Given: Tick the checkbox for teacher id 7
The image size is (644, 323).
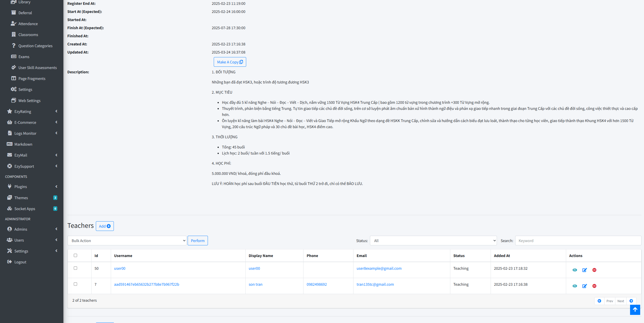Looking at the screenshot, I should pyautogui.click(x=75, y=284).
